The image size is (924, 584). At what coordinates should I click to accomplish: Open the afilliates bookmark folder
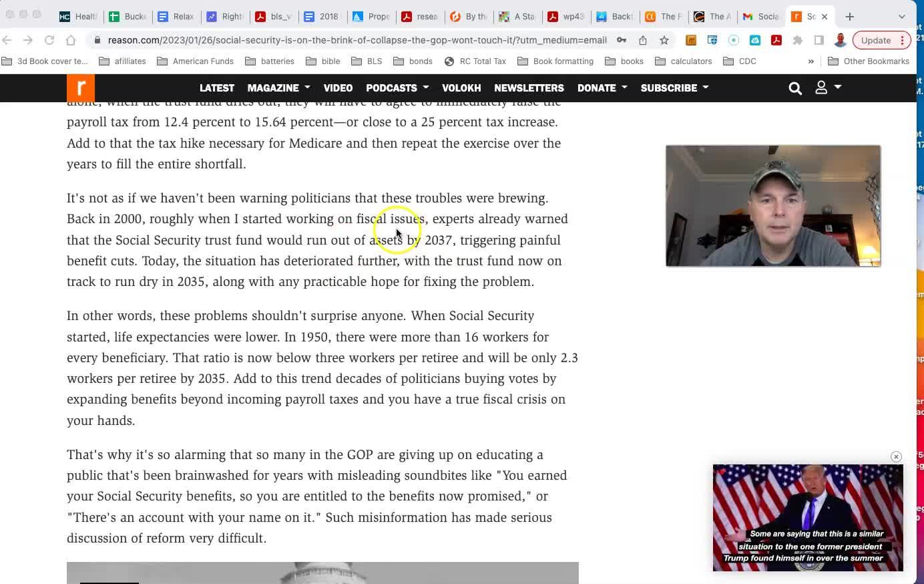pyautogui.click(x=122, y=61)
